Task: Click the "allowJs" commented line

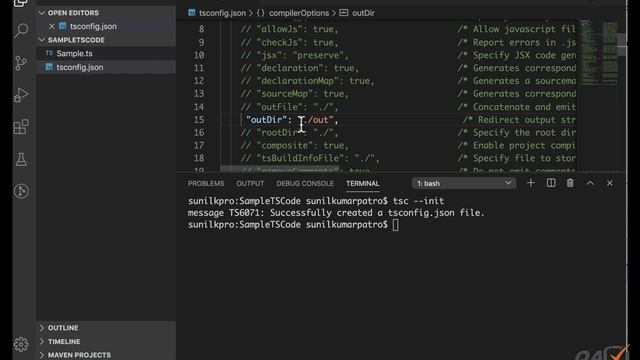Action: (289, 29)
